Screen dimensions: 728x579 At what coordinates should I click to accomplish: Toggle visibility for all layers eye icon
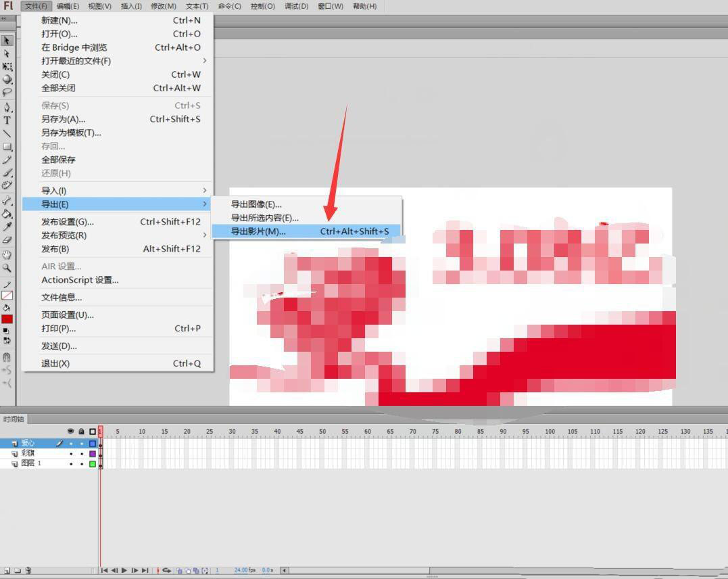point(70,432)
